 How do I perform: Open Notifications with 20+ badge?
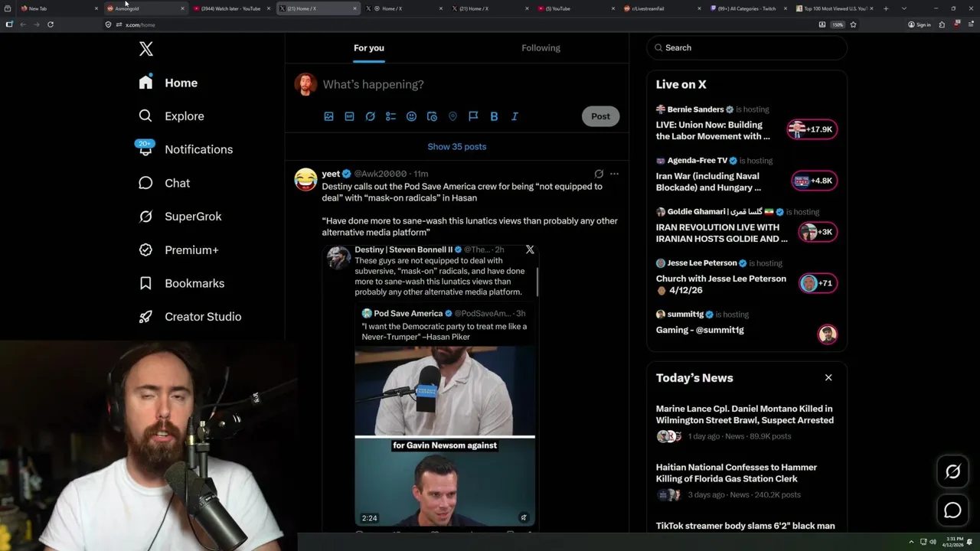pos(185,149)
